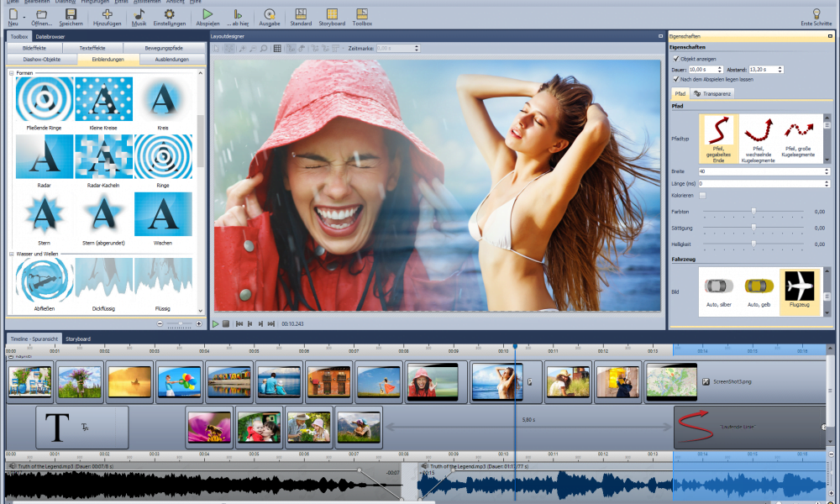This screenshot has height=504, width=840.
Task: Choose the Stern (abgerundet) transition
Action: click(103, 214)
